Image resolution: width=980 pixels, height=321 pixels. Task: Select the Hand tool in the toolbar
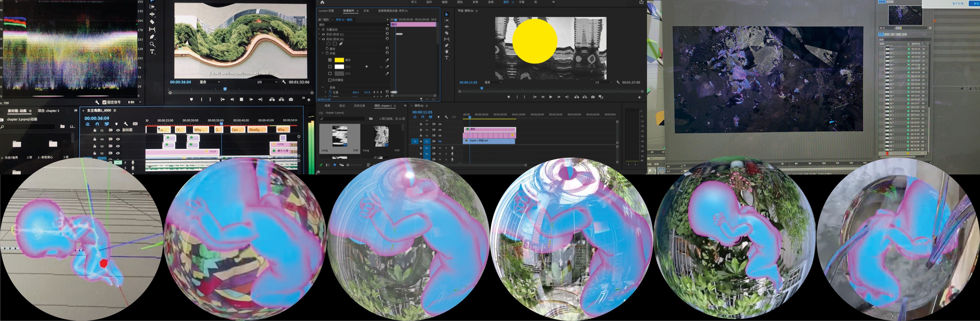[447, 51]
